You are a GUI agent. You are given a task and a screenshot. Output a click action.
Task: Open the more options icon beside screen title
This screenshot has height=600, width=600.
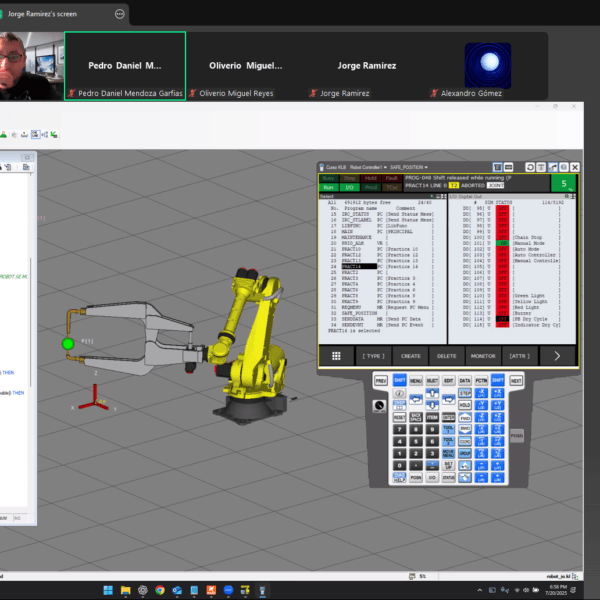tap(120, 15)
